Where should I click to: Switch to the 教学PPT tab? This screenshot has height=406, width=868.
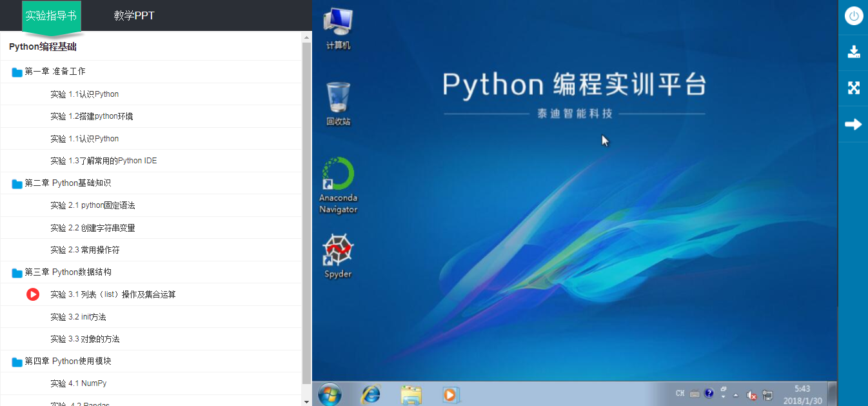(x=134, y=15)
